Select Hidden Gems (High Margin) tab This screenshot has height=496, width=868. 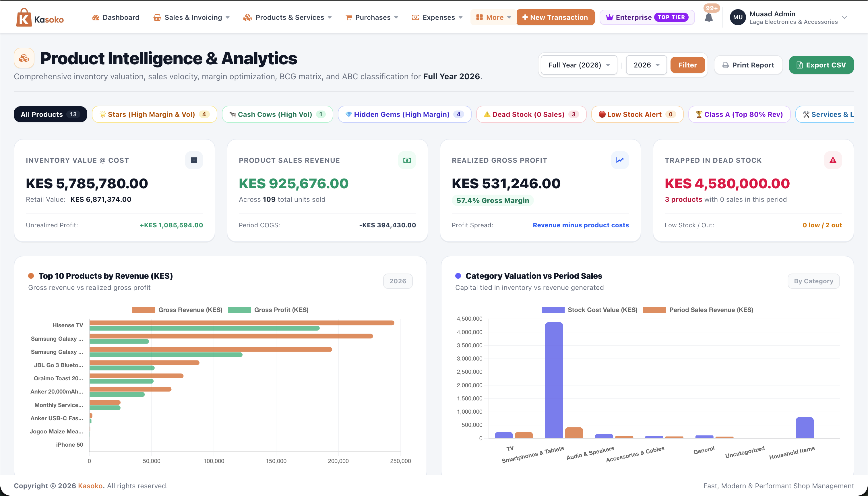coord(404,114)
